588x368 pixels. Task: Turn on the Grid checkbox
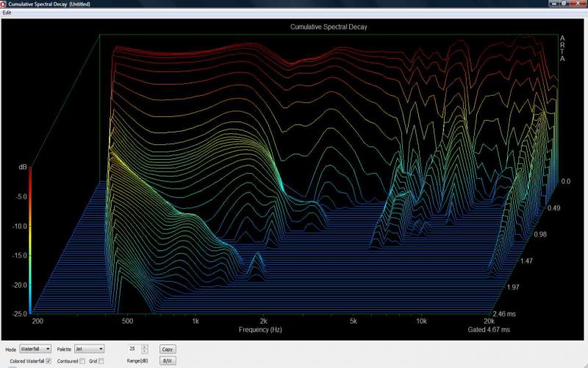(x=101, y=361)
